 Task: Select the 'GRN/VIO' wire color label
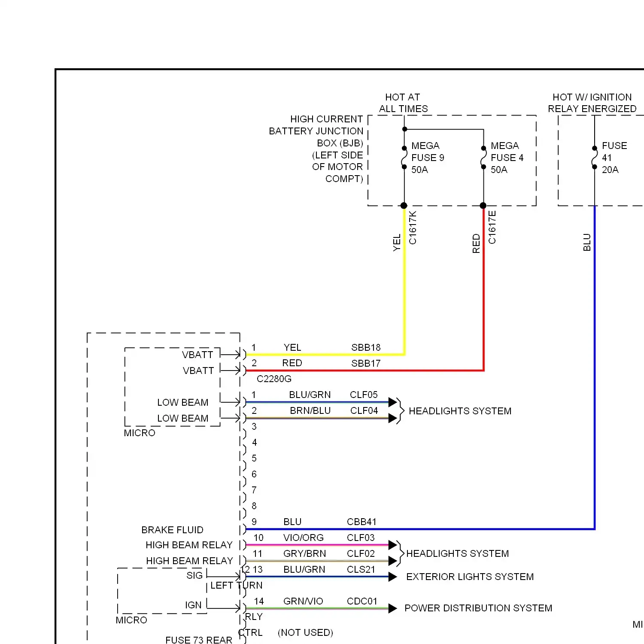[303, 601]
